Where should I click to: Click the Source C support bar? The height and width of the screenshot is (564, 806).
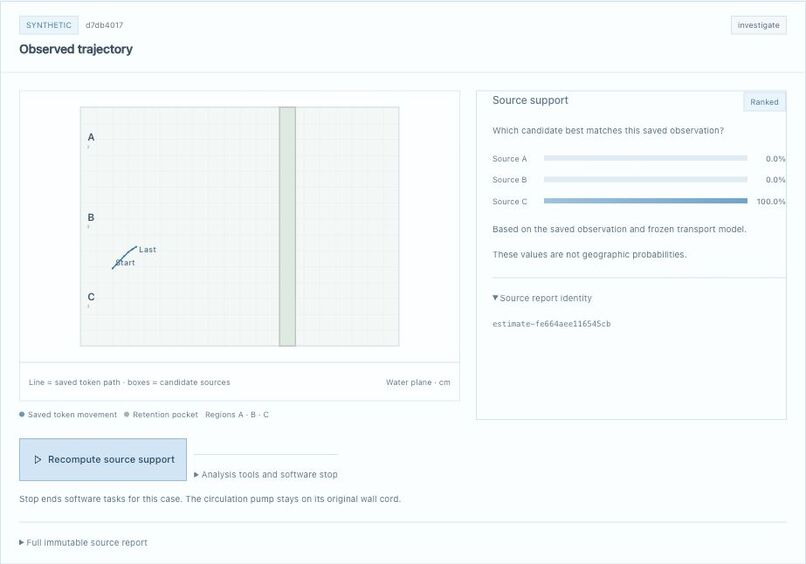[646, 201]
